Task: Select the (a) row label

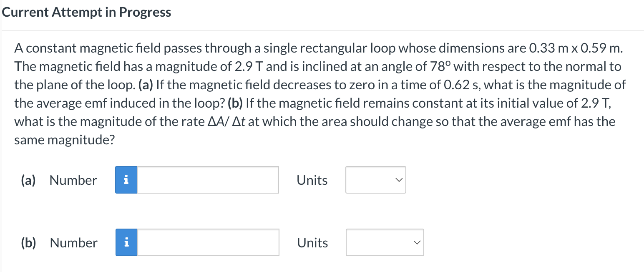Action: pos(28,180)
